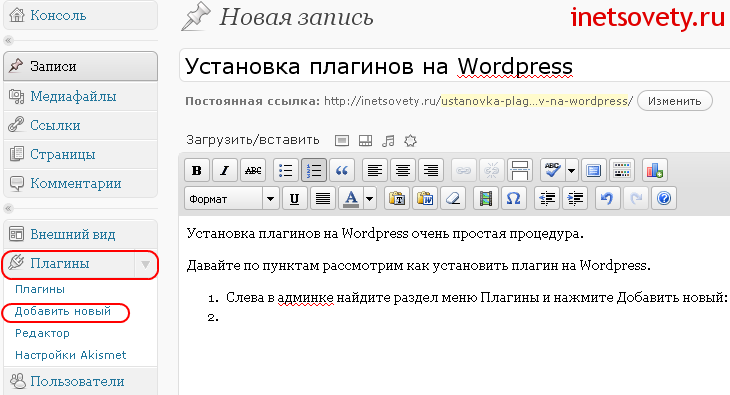
Task: Insert or edit link icon
Action: (x=463, y=170)
